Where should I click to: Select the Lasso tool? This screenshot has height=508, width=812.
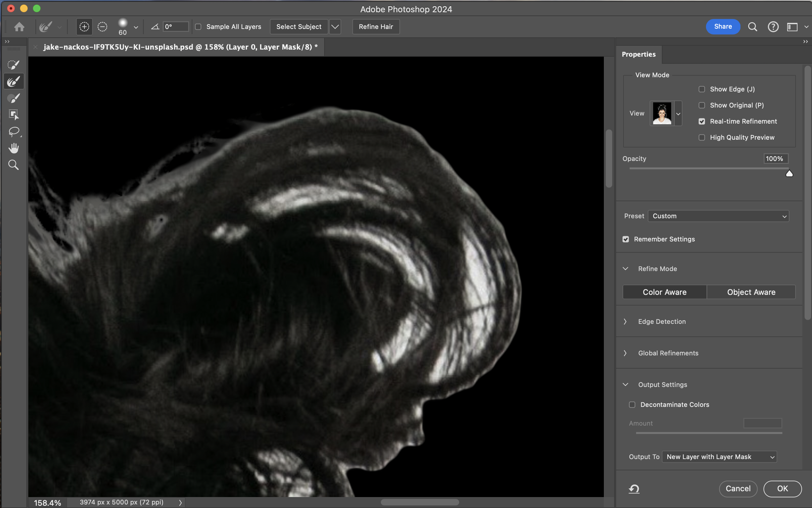[x=14, y=131]
